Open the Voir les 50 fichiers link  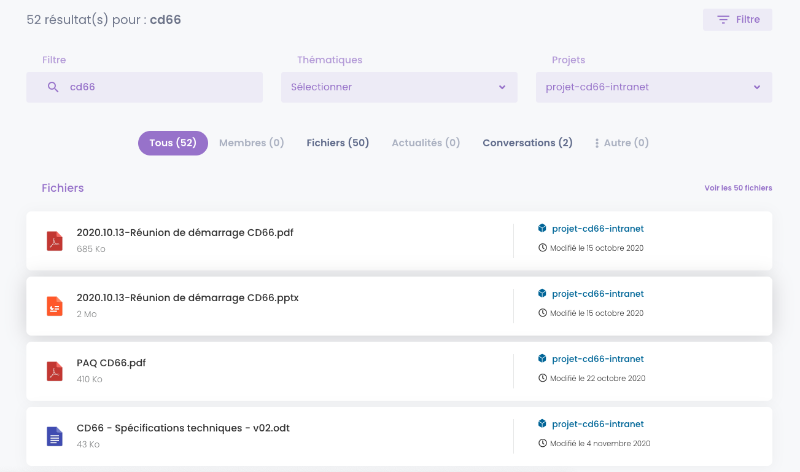[738, 188]
